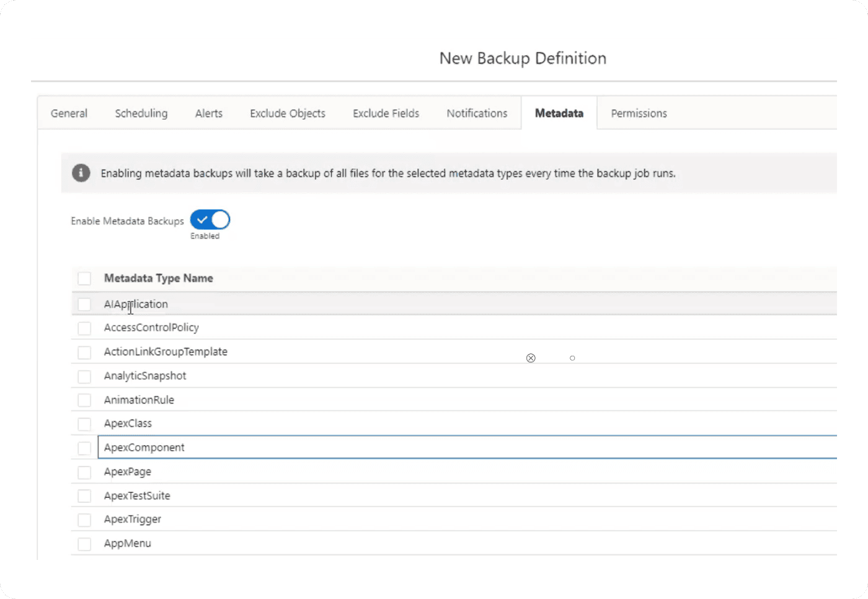Tick the AIApplication checkbox
Screen dimensions: 868x599
pos(84,304)
